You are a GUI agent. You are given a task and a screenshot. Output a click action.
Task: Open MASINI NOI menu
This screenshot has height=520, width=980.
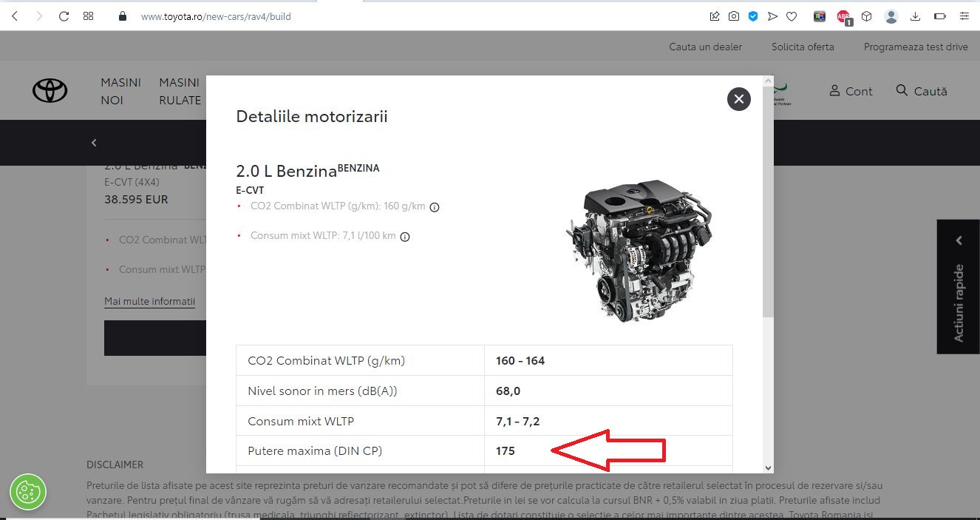tap(120, 91)
